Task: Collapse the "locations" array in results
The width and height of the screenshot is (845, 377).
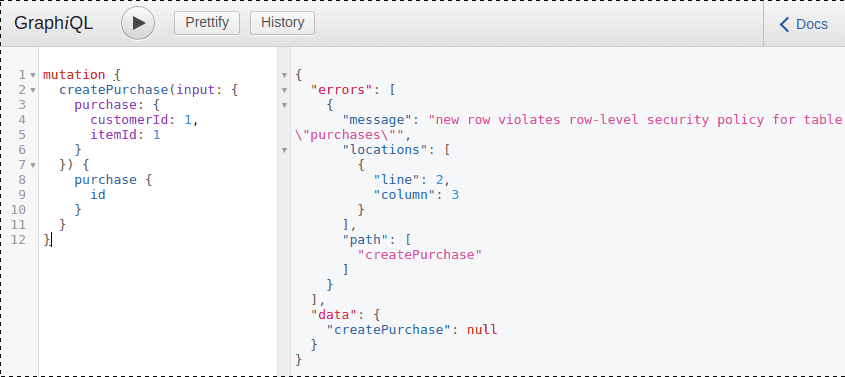Action: pyautogui.click(x=285, y=150)
